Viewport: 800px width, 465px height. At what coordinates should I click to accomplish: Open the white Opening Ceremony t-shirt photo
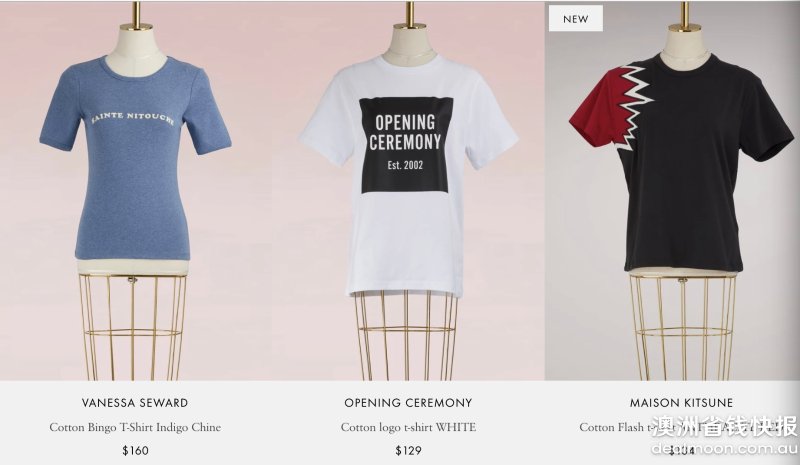(408, 191)
